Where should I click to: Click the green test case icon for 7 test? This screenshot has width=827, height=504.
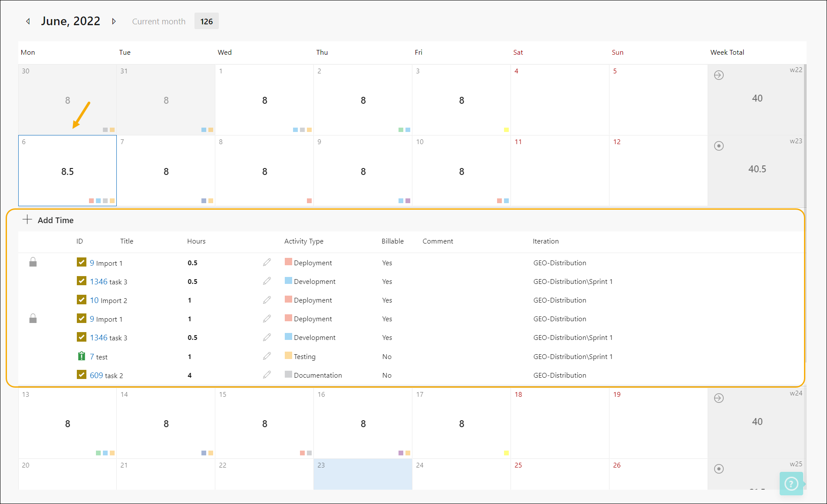tap(82, 356)
